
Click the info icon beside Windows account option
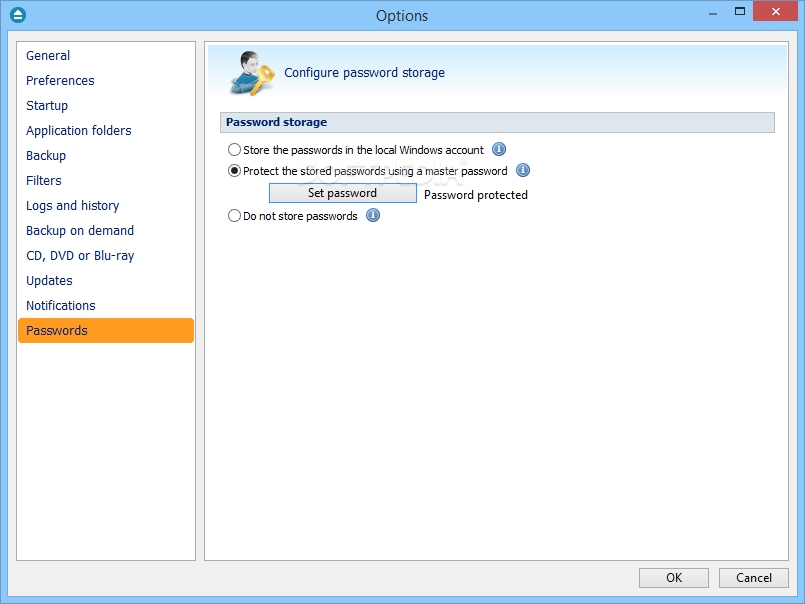click(499, 149)
